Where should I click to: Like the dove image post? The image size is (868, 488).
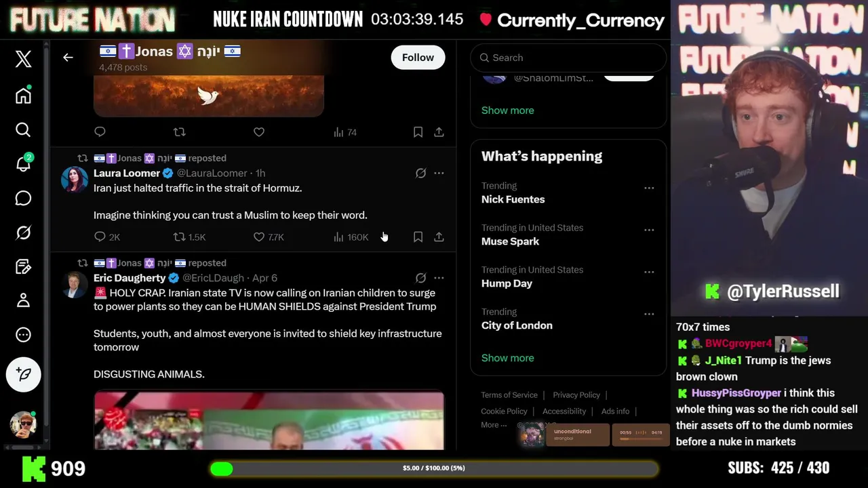[x=258, y=131]
